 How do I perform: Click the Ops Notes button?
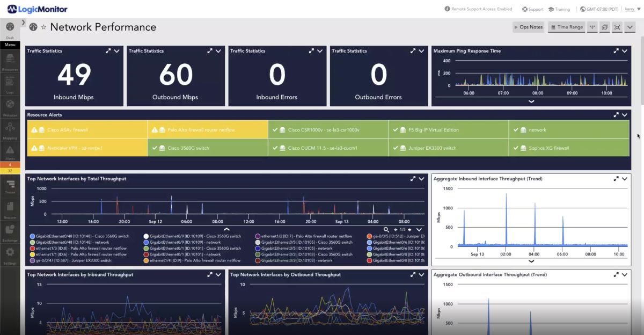(x=528, y=27)
